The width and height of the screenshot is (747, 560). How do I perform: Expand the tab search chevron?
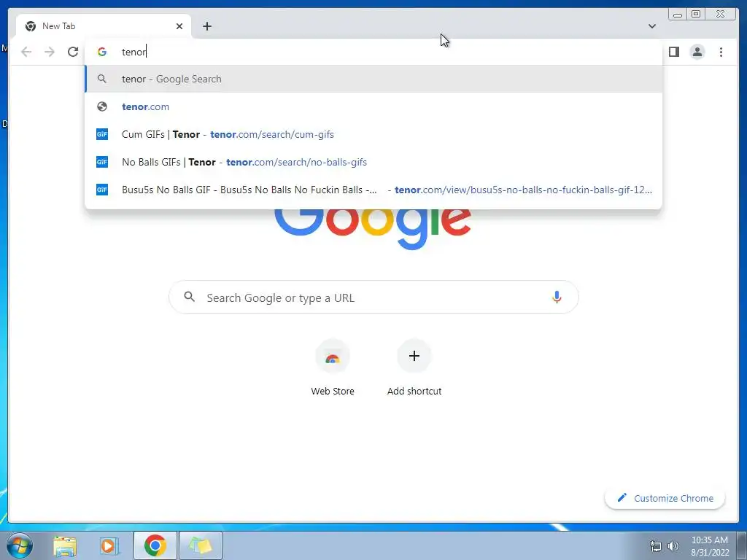[x=651, y=26]
